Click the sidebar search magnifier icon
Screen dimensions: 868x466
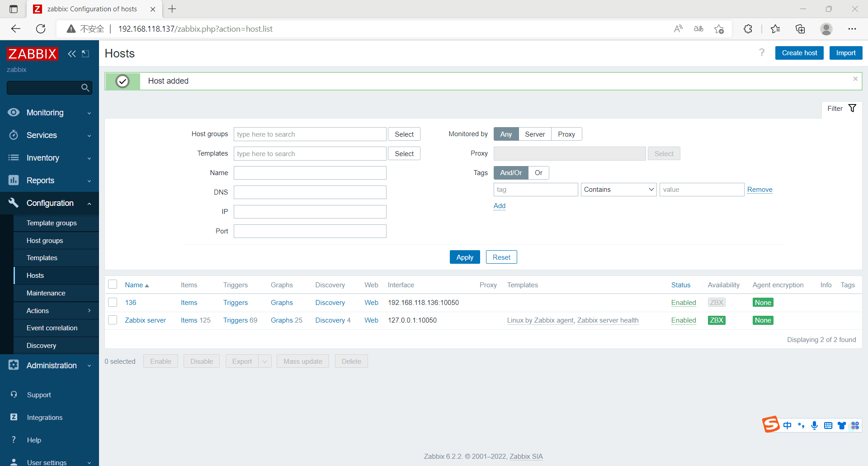(x=85, y=88)
